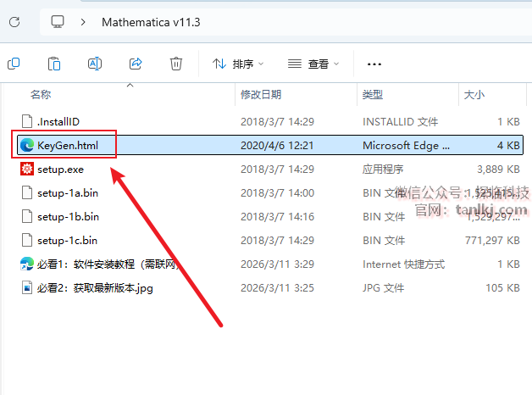Click the 2026/3/11 3:25 date cell

pyautogui.click(x=278, y=287)
